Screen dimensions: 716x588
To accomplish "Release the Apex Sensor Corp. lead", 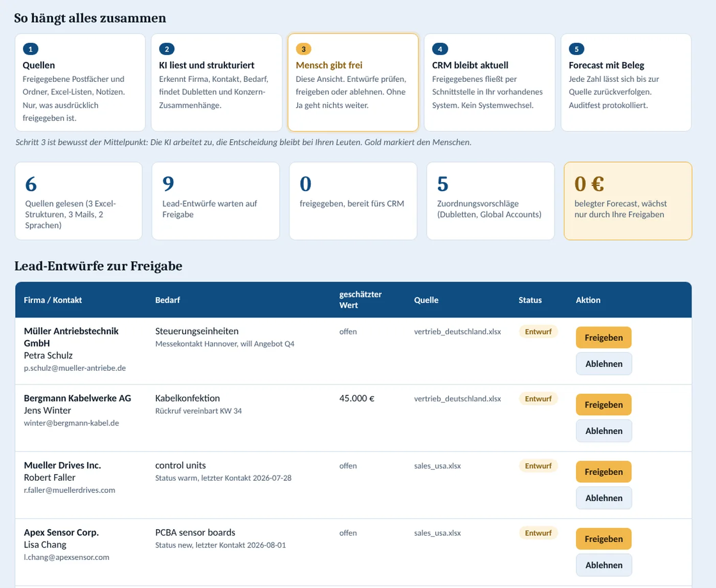I will click(603, 539).
